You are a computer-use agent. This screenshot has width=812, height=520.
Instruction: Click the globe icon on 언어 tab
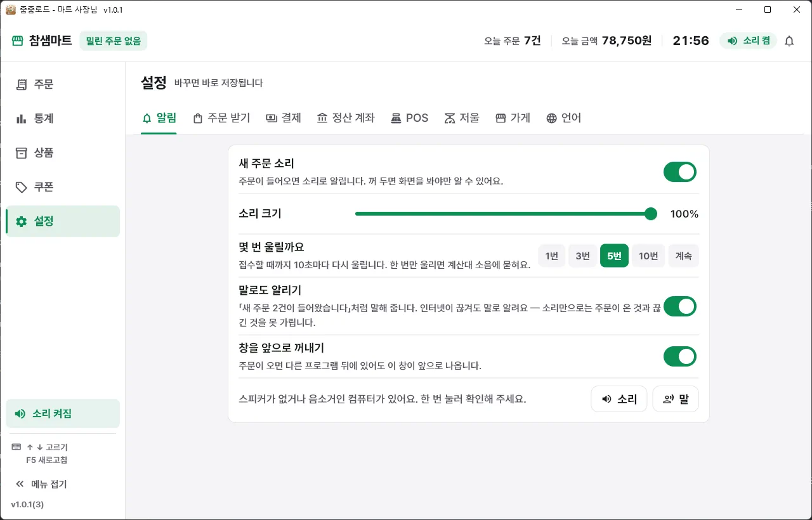point(552,118)
